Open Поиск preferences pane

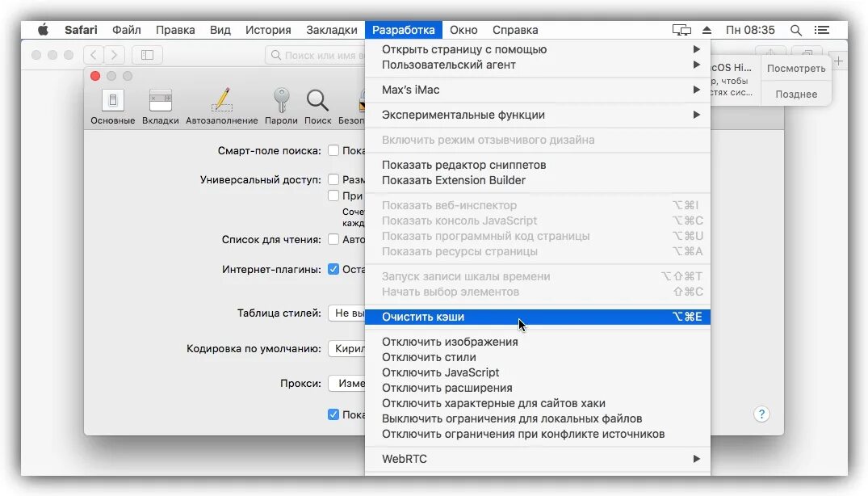(318, 107)
